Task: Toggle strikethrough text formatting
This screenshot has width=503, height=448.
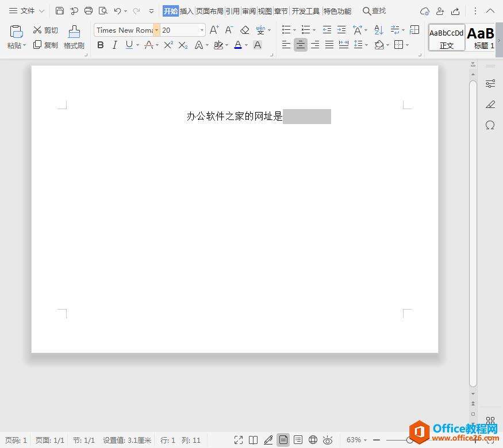Action: click(148, 45)
